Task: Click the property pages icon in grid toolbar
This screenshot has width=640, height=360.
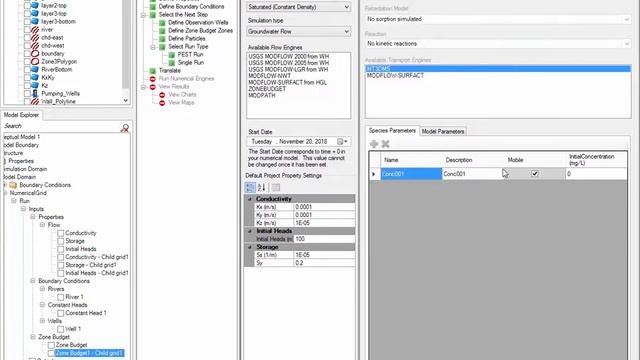Action: pyautogui.click(x=276, y=187)
